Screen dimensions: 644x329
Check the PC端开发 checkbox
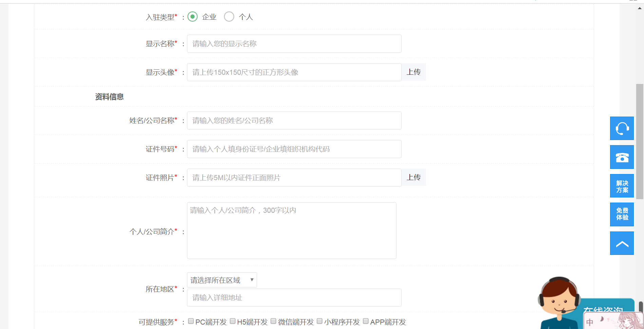tap(191, 321)
